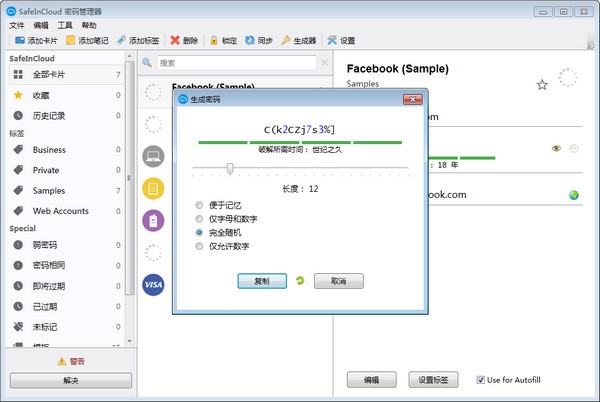Click Cancel (取消) button in dialog
The height and width of the screenshot is (402, 600).
tap(339, 281)
